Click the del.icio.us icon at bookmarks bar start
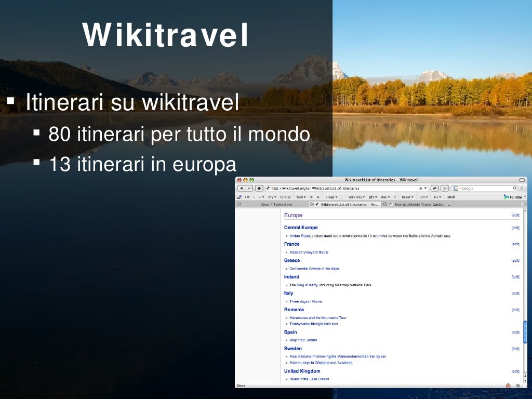 240,197
